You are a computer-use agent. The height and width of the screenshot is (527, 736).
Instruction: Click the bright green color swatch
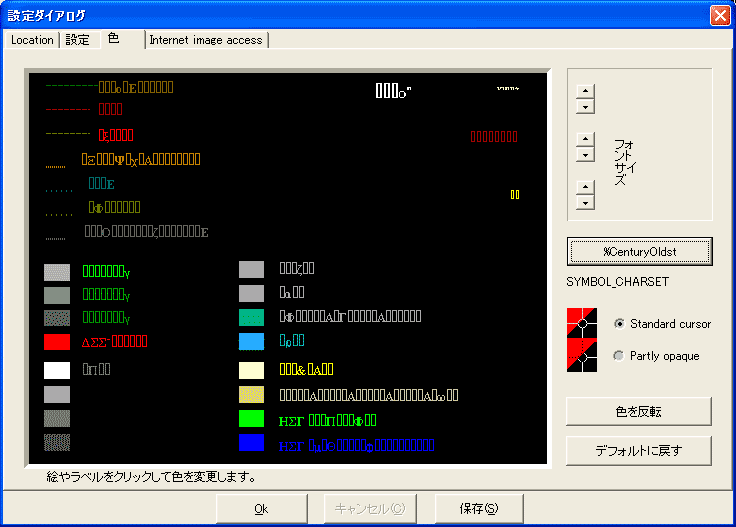coord(251,419)
